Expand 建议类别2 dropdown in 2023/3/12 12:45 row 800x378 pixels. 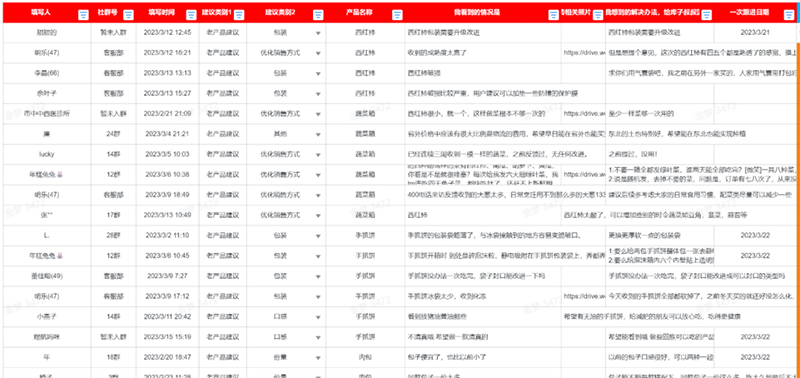point(318,33)
